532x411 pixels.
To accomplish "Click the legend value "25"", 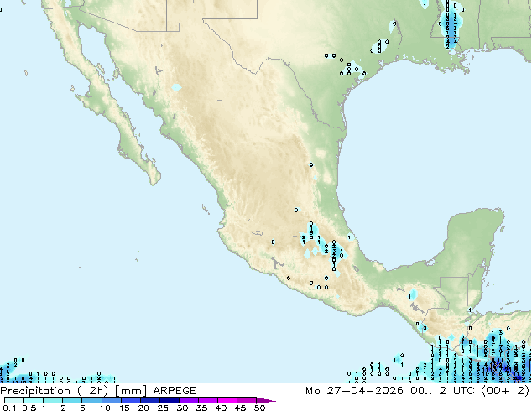I will pos(163,408).
